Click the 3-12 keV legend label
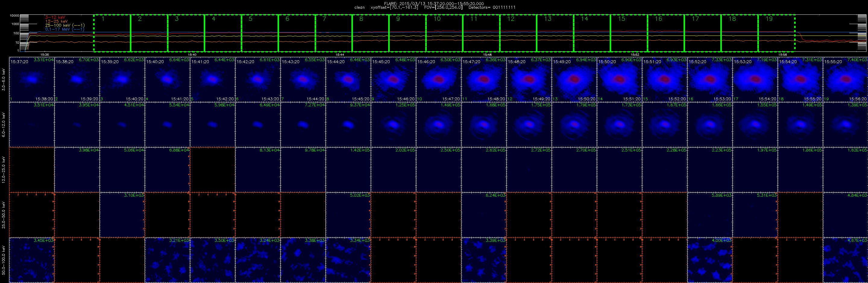This screenshot has height=283, width=868. (x=55, y=17)
